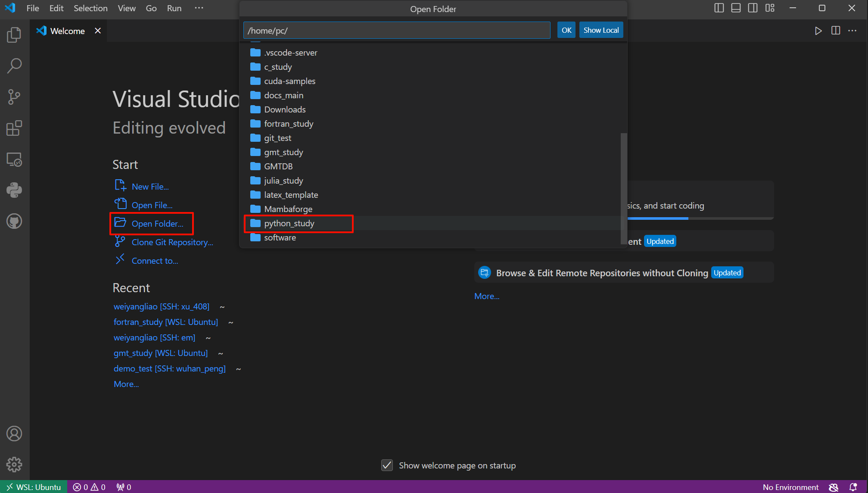
Task: Open Customize Layout icon
Action: [x=770, y=8]
